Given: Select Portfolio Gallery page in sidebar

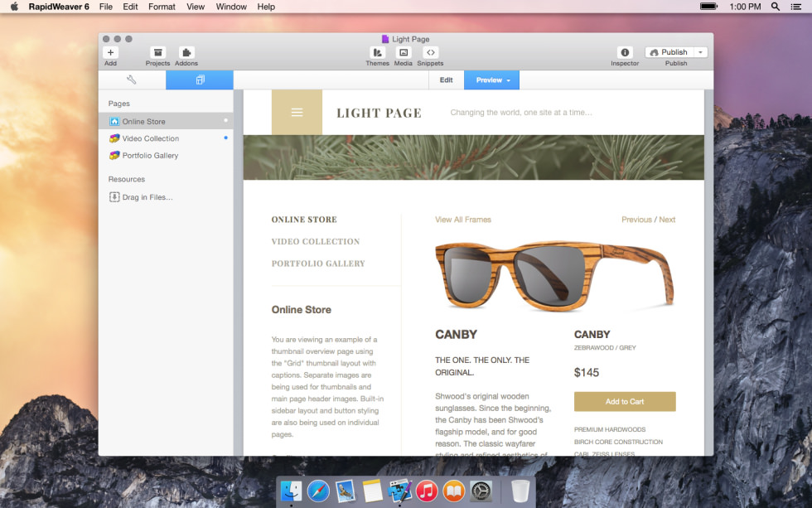Looking at the screenshot, I should pyautogui.click(x=166, y=155).
